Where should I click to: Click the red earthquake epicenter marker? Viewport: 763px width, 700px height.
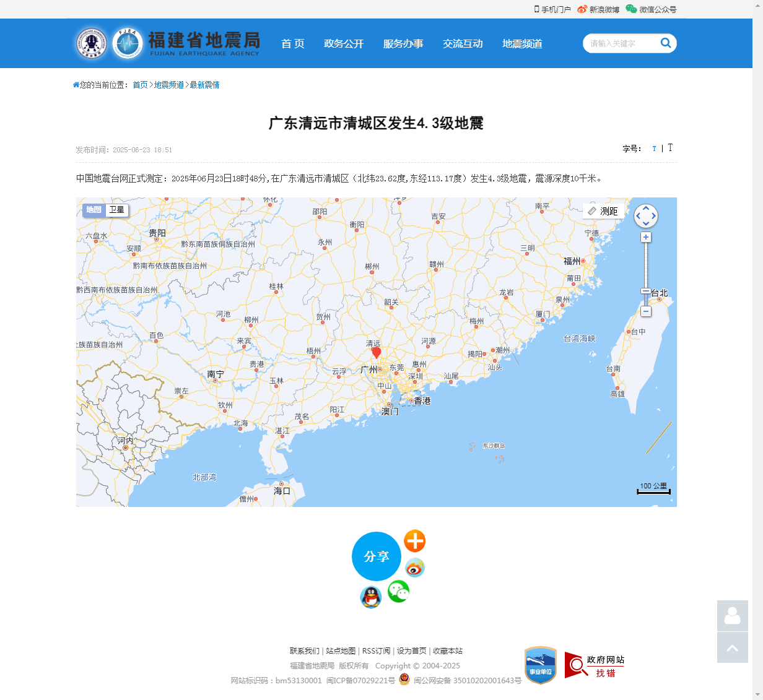click(x=376, y=352)
